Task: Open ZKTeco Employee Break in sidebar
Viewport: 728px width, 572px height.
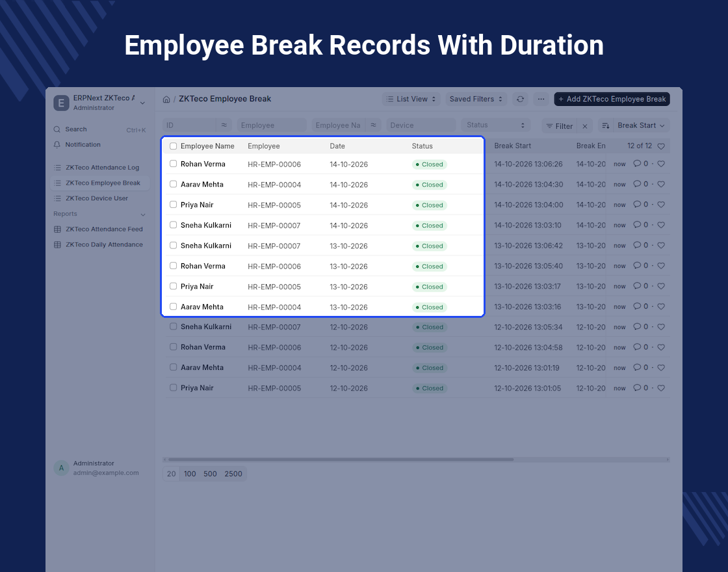Action: click(x=100, y=183)
